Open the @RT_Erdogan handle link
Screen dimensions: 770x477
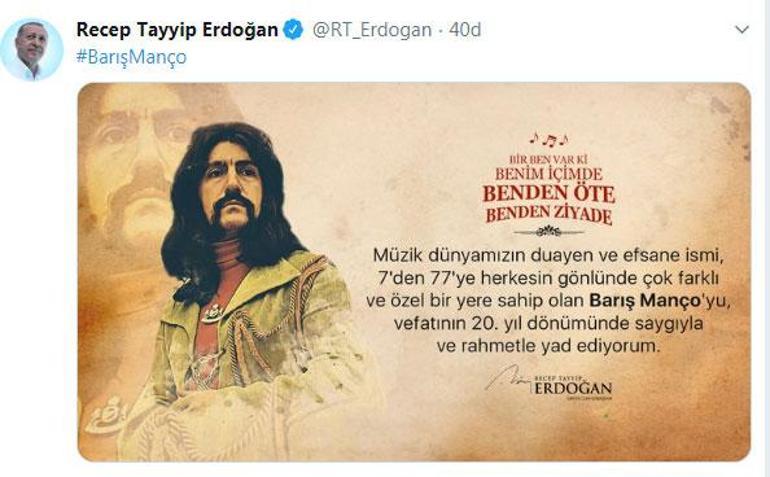coord(372,30)
